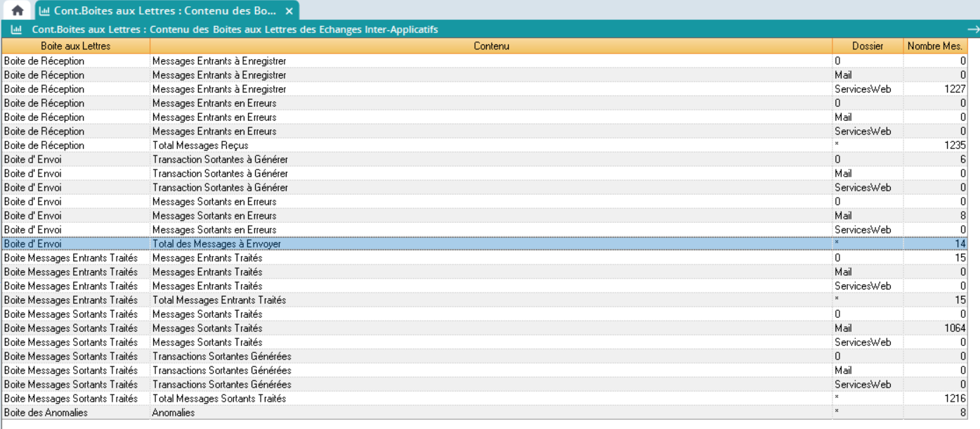Image resolution: width=980 pixels, height=429 pixels.
Task: Select the Total Messages Entrants Traités row
Action: click(x=219, y=300)
